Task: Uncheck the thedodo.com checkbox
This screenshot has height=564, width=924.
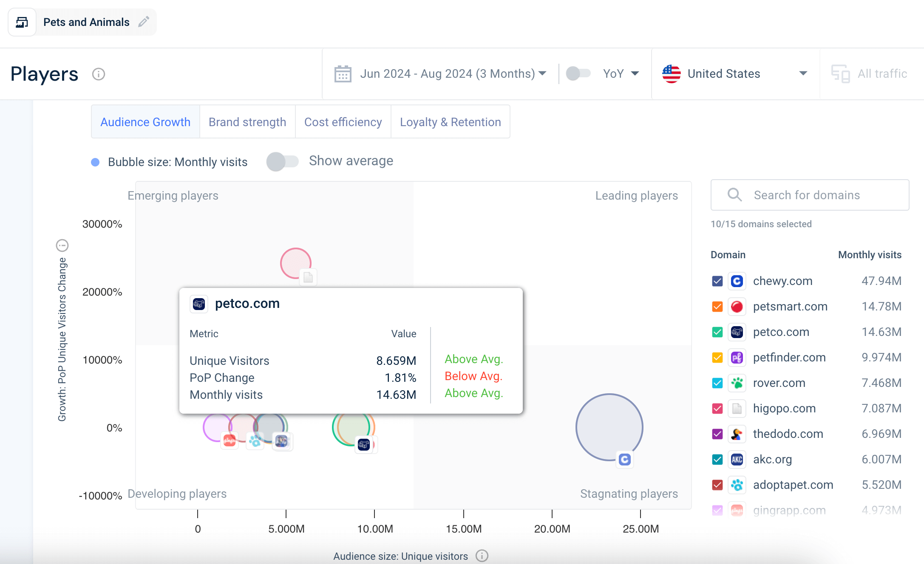Action: (717, 434)
